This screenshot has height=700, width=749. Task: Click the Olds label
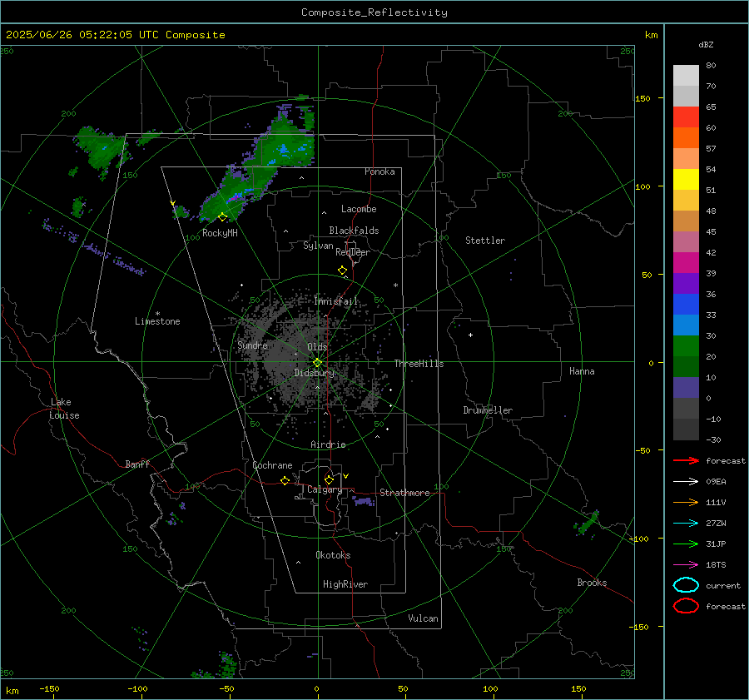[317, 347]
